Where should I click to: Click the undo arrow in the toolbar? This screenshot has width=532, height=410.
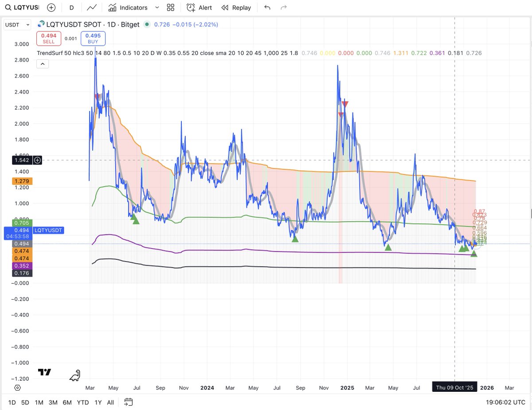point(266,7)
